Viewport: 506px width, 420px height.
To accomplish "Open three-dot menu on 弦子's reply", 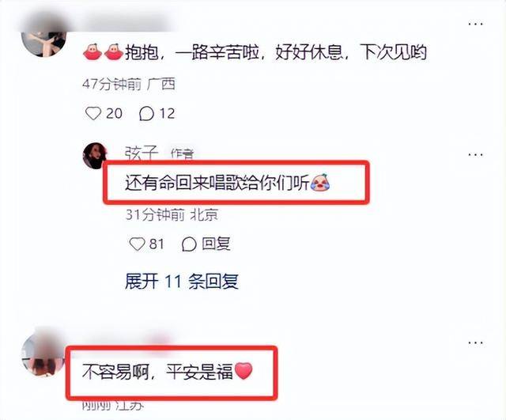I will coord(475,154).
